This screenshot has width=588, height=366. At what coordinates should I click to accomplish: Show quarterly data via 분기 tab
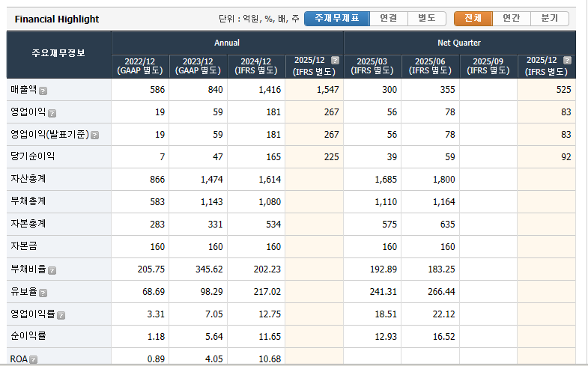(550, 19)
